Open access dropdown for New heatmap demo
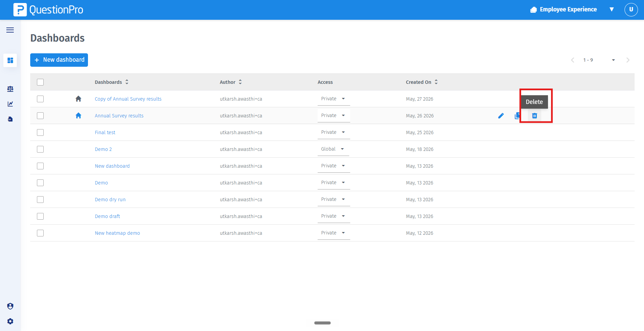This screenshot has height=331, width=644. pyautogui.click(x=334, y=233)
